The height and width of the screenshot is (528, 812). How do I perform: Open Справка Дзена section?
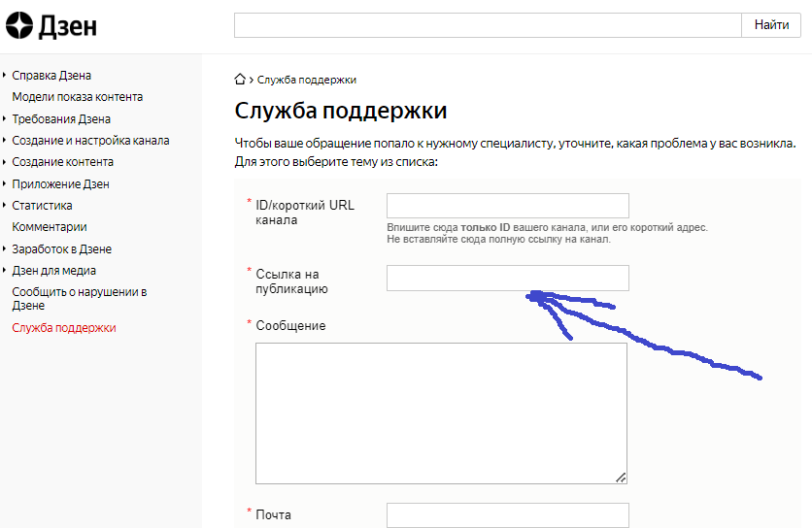pyautogui.click(x=51, y=76)
